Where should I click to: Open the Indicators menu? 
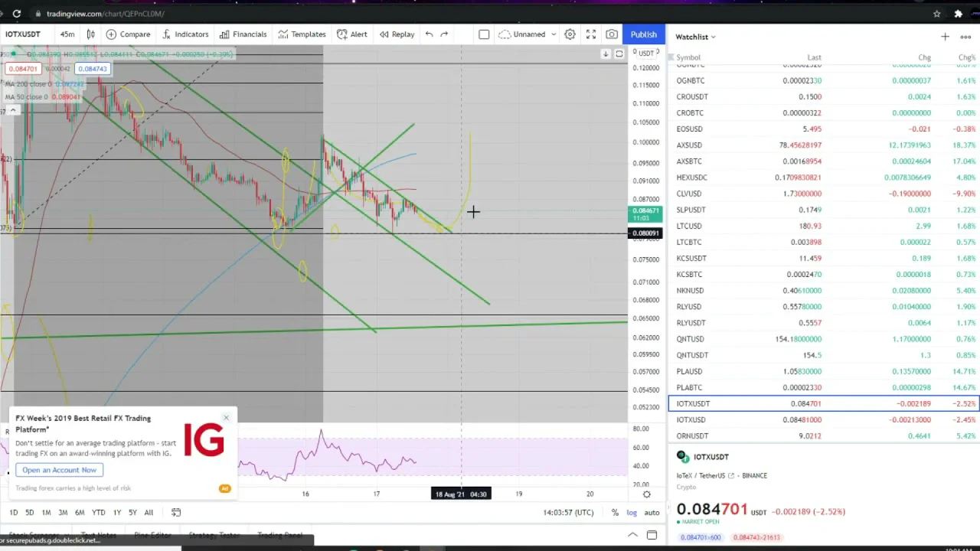pos(185,34)
